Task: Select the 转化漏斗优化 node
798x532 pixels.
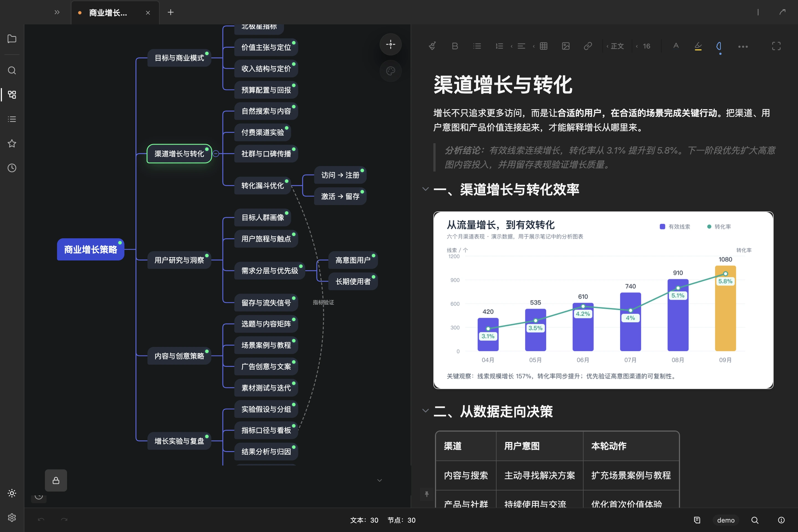Action: coord(263,186)
